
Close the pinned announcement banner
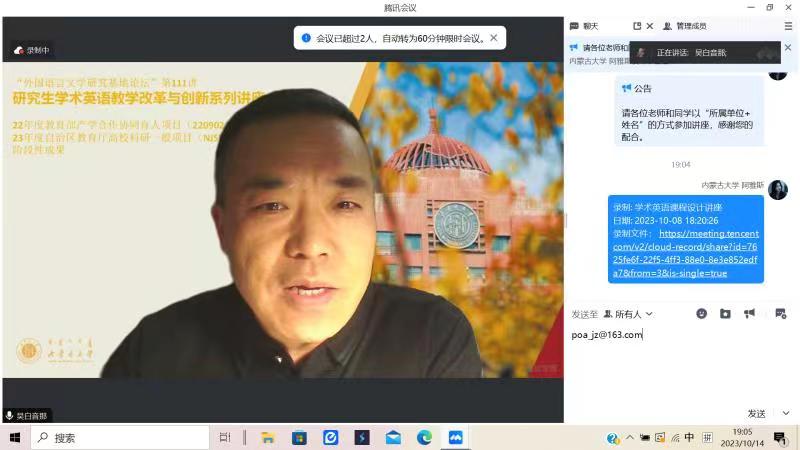(x=785, y=47)
